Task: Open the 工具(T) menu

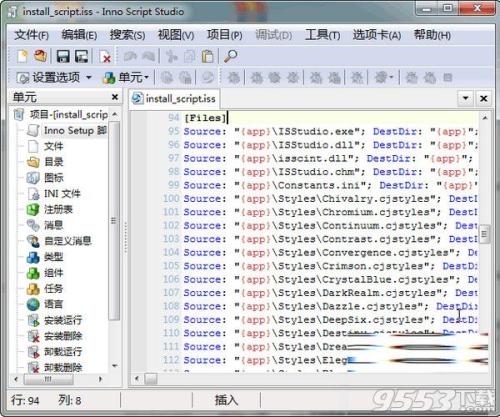Action: [x=322, y=35]
